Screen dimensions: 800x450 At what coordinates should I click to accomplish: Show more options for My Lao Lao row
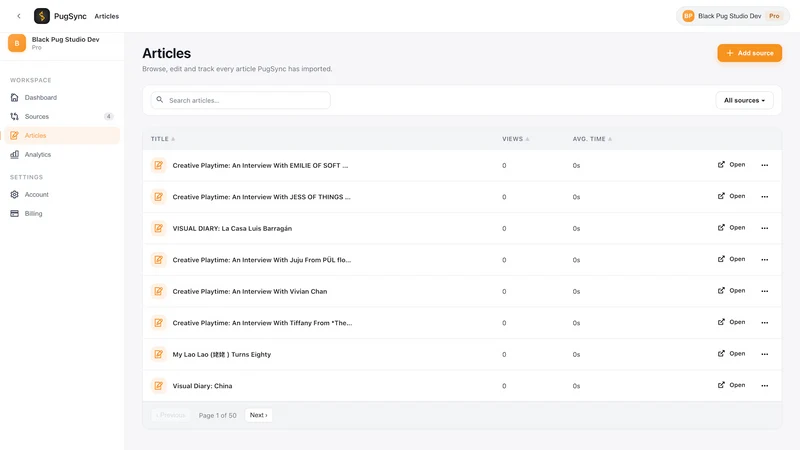(x=764, y=354)
